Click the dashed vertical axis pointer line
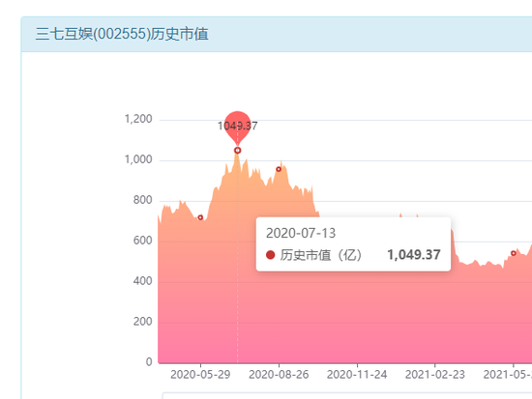532x399 pixels. [238, 258]
